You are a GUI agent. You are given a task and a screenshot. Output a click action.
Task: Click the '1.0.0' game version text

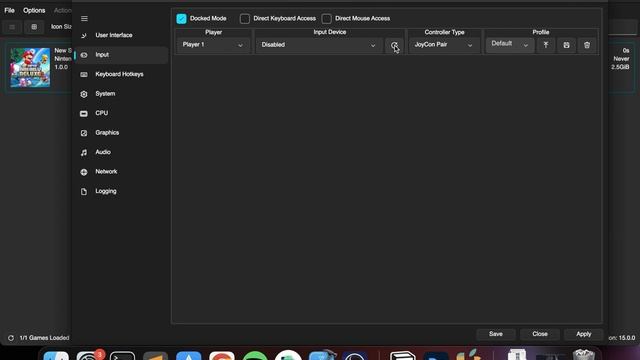[x=61, y=67]
